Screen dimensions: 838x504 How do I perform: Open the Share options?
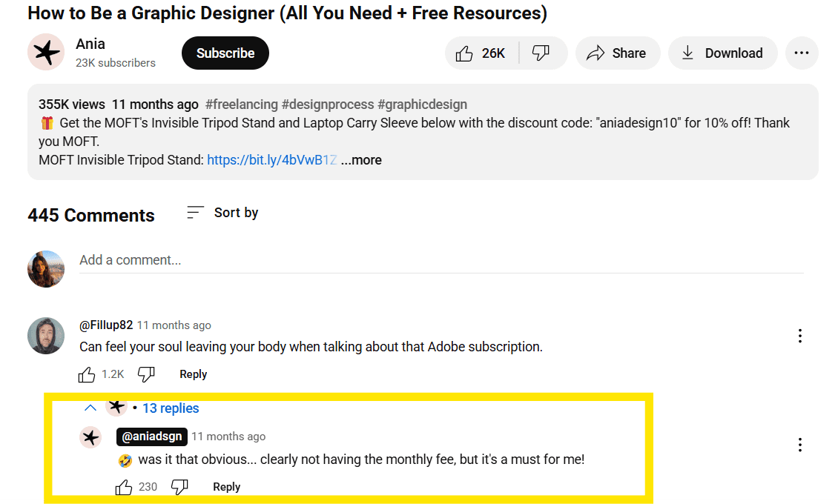pyautogui.click(x=618, y=53)
